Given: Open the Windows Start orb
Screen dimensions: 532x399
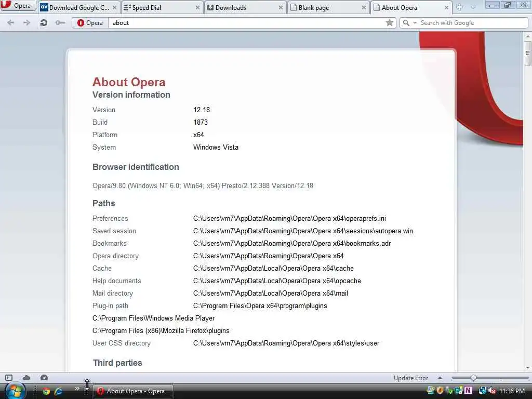Looking at the screenshot, I should coord(15,391).
